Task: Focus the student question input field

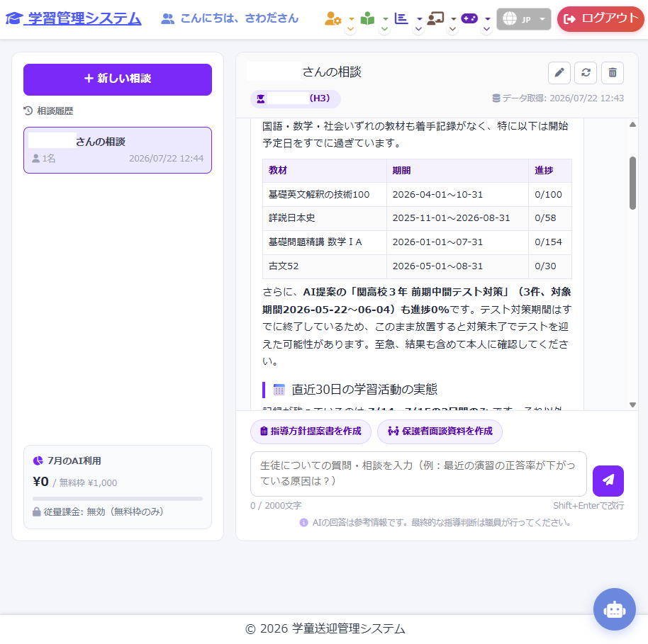Action: 418,474
